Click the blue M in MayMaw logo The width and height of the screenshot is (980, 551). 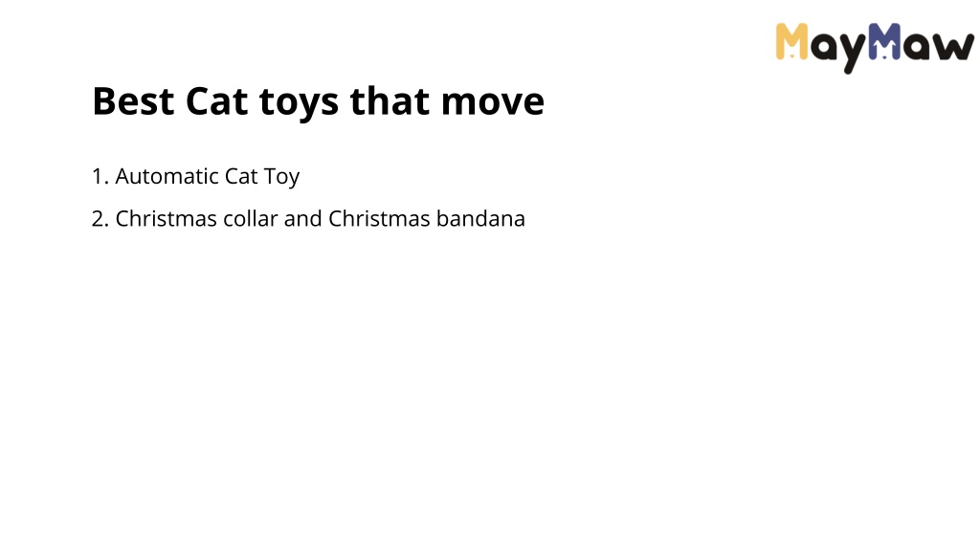(884, 41)
